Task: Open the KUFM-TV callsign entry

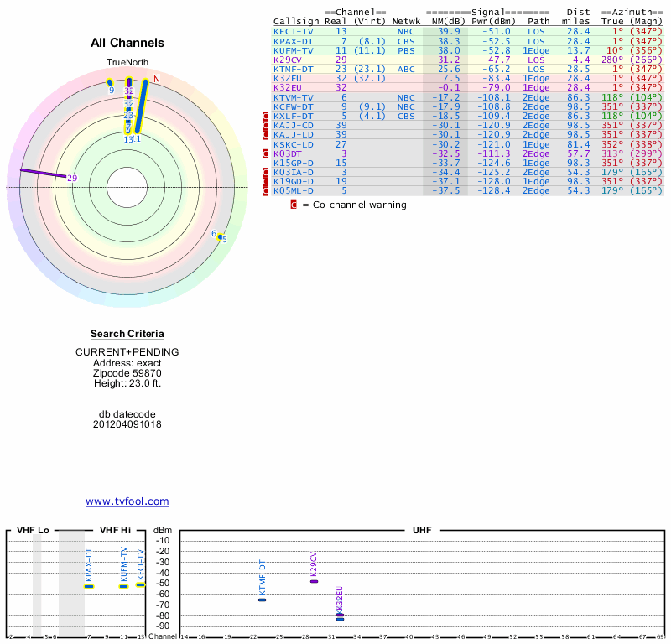Action: coord(294,50)
